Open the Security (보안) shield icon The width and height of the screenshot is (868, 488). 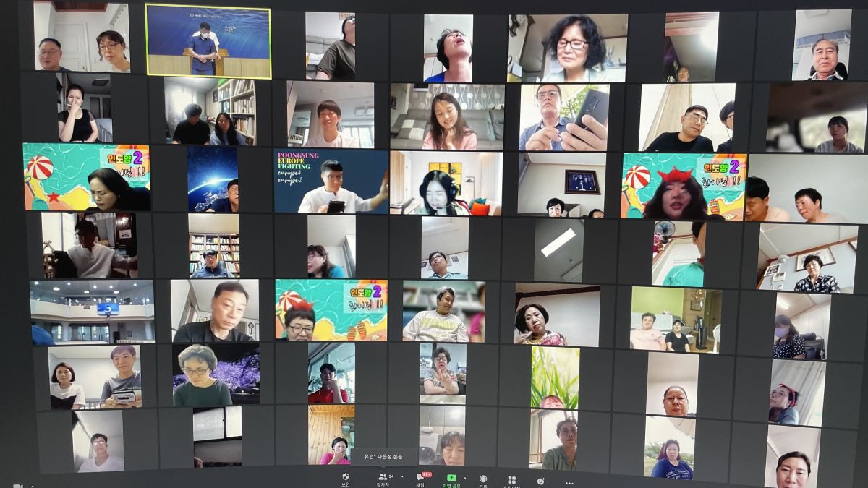346,477
